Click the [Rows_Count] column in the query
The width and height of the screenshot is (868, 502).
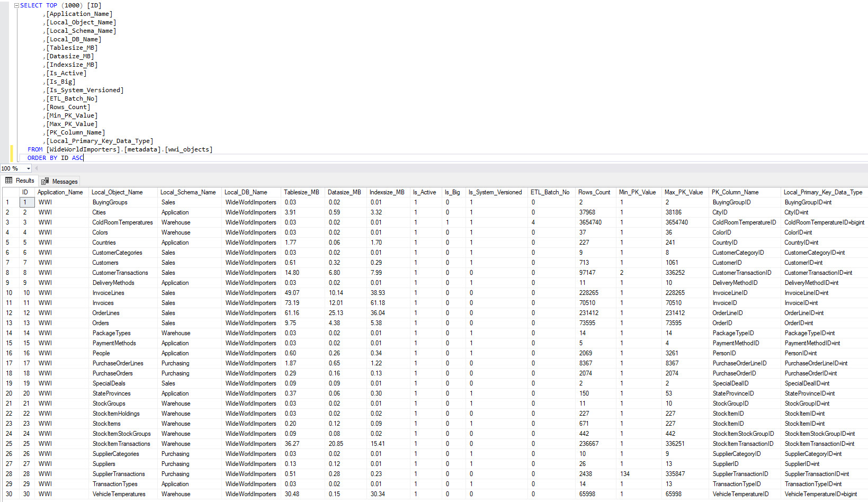68,107
